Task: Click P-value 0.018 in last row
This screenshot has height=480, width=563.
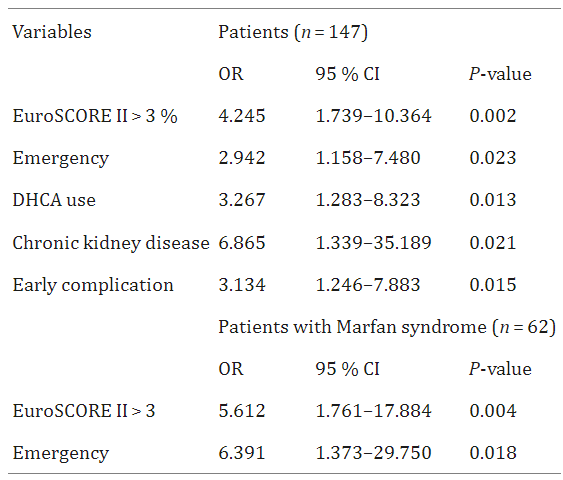Action: [493, 453]
